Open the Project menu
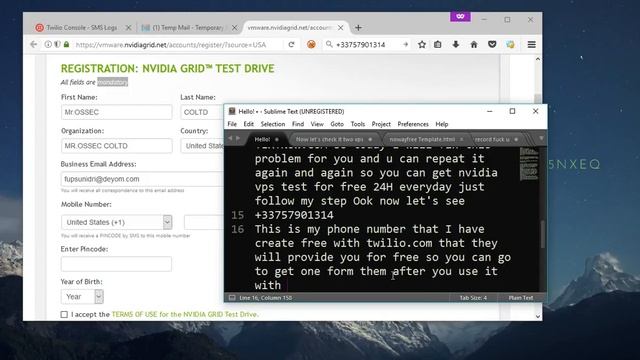The width and height of the screenshot is (640, 360). click(x=381, y=124)
